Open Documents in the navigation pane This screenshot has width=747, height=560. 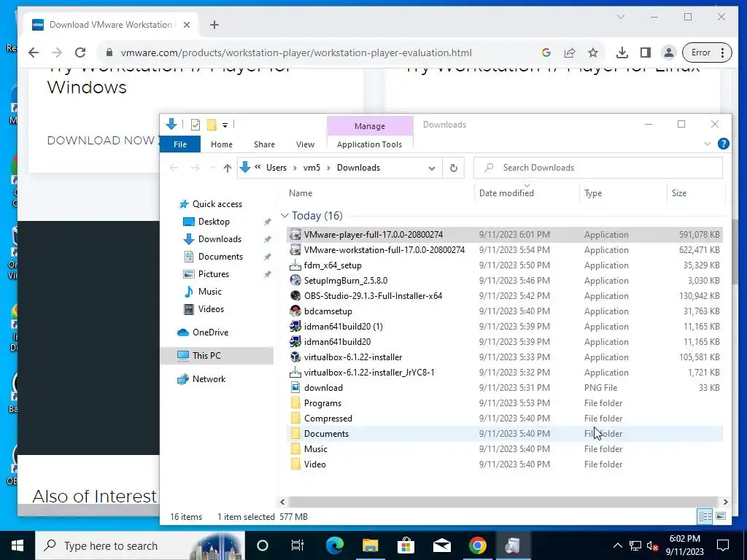(220, 257)
